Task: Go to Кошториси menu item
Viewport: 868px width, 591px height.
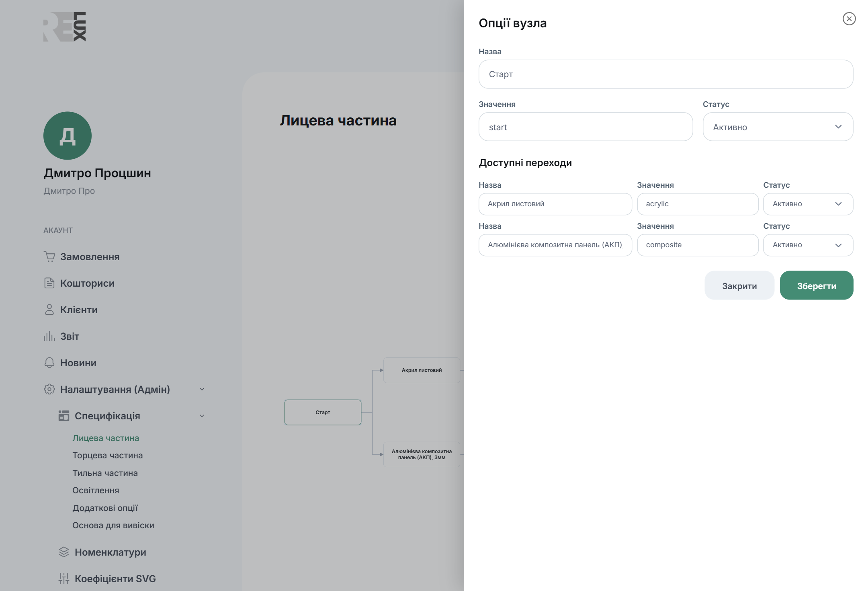Action: 87,283
